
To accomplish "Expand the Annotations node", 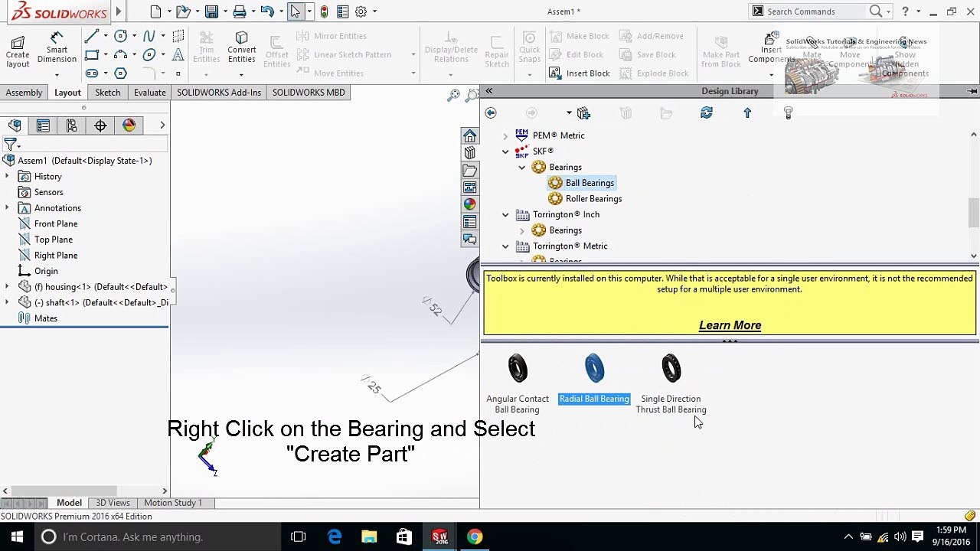I will (x=7, y=208).
